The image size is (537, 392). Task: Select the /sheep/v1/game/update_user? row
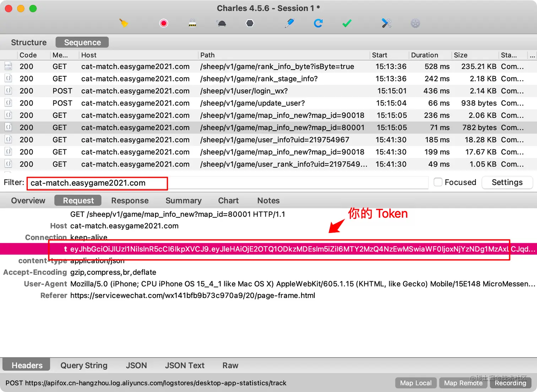[x=268, y=103]
